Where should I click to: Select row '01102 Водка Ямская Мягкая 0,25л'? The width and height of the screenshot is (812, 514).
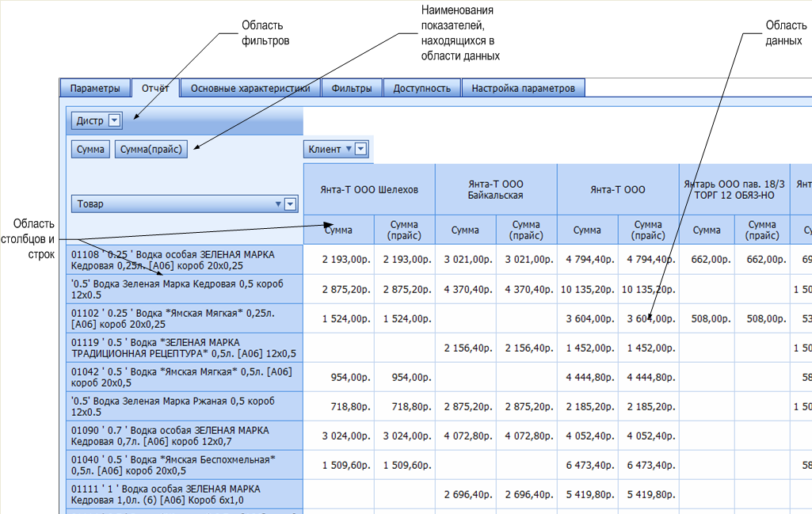184,318
